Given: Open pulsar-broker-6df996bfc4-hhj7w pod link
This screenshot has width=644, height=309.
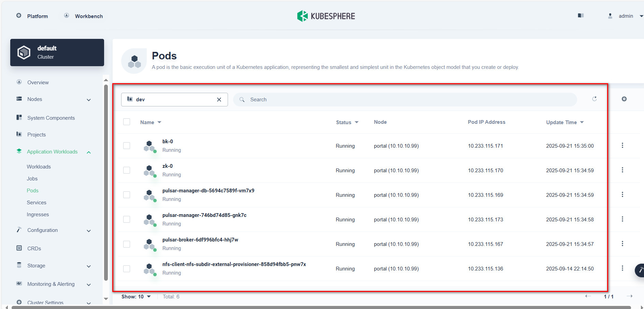Looking at the screenshot, I should click(x=200, y=240).
